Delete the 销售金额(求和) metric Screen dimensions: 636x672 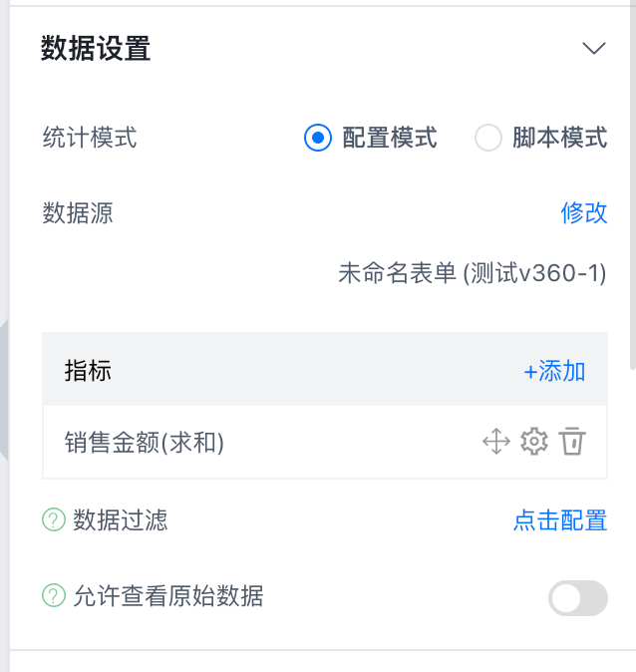click(571, 442)
